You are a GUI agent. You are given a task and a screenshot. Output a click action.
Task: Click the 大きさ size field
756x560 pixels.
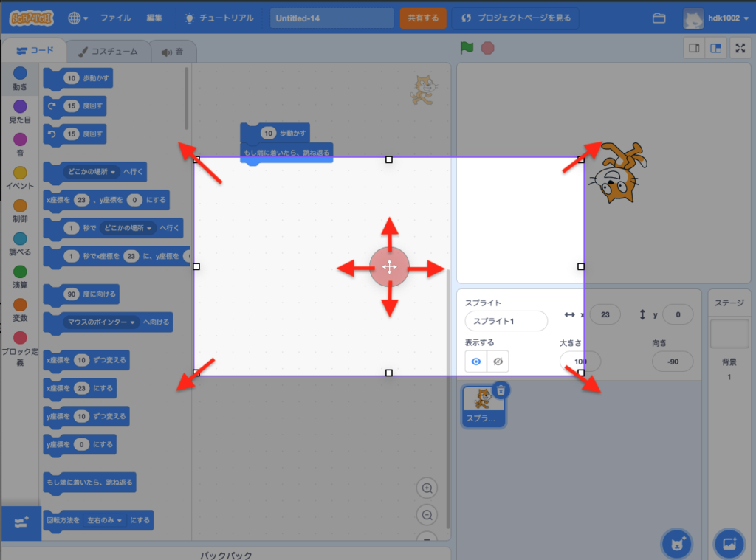[580, 362]
